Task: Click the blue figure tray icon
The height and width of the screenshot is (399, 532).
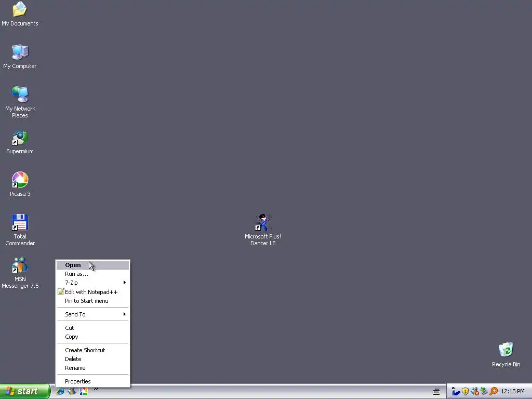Action: [x=456, y=392]
